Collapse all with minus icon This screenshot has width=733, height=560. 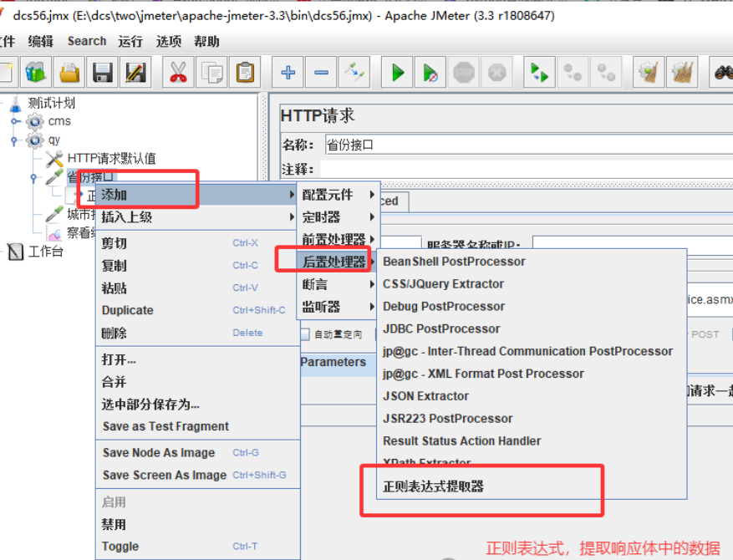[x=321, y=73]
